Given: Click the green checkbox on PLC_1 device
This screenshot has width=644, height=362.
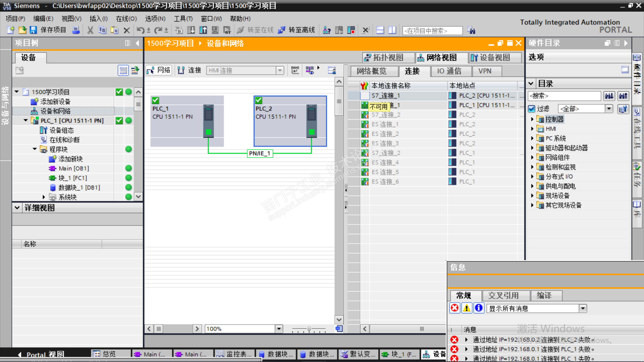Looking at the screenshot, I should [x=155, y=100].
